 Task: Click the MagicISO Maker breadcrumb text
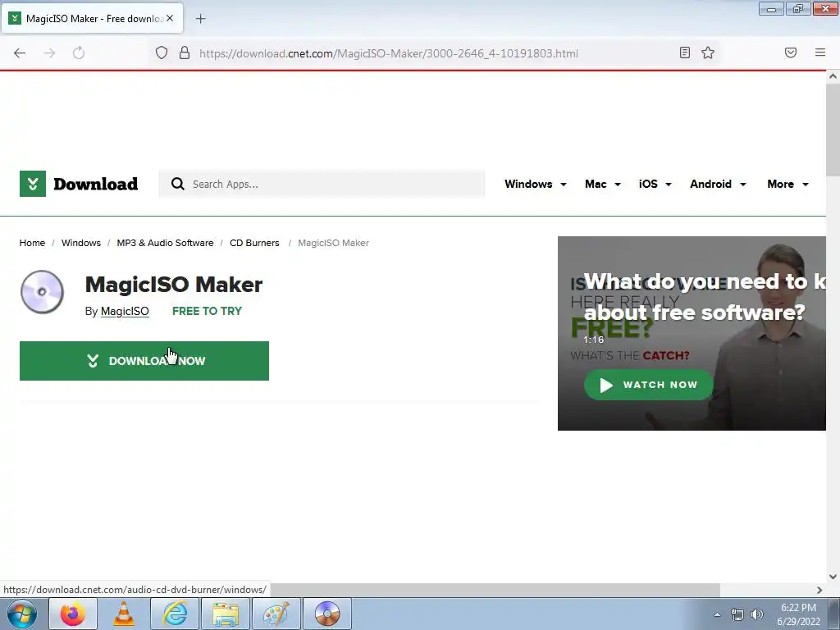pos(333,243)
